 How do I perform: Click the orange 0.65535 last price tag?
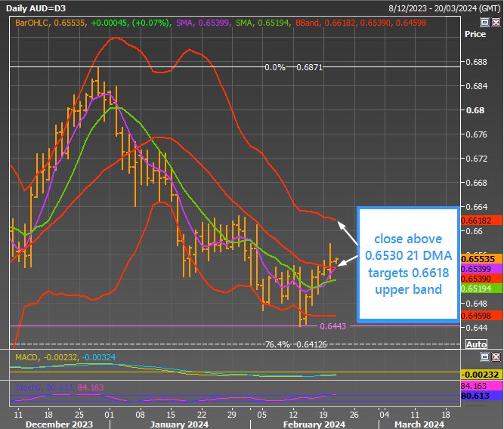[481, 259]
